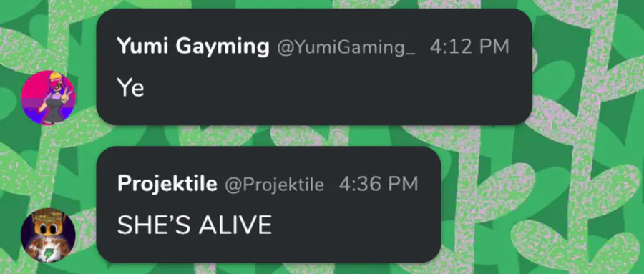Click the yellow hat on Yumi's avatar
Screen dimensions: 644x274
coord(55,77)
